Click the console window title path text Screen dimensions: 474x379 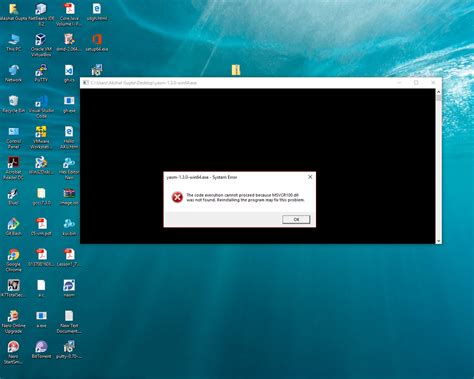pos(144,83)
